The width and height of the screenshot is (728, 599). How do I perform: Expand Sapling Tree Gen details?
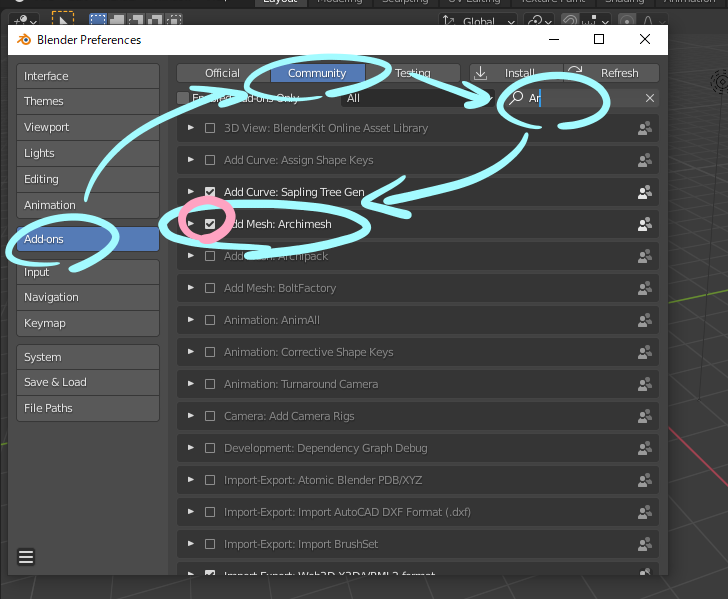(190, 191)
